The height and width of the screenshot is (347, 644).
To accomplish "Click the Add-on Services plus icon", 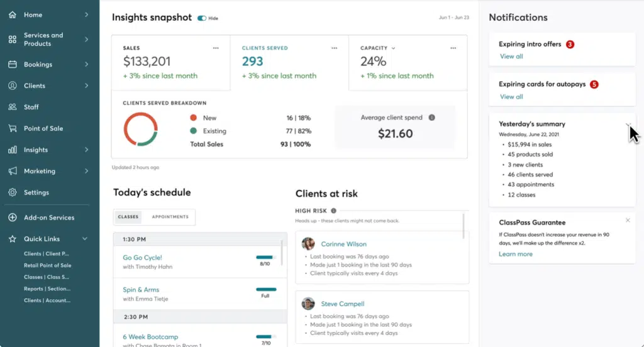I will point(12,218).
